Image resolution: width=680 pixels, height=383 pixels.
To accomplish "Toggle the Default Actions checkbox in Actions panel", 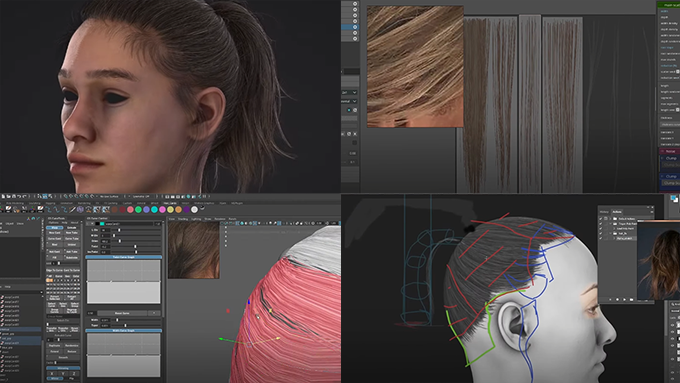I will tap(601, 219).
